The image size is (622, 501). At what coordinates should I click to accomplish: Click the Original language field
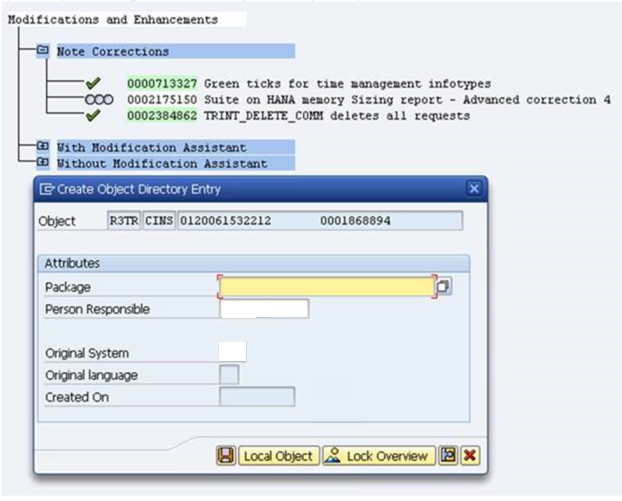tap(229, 374)
